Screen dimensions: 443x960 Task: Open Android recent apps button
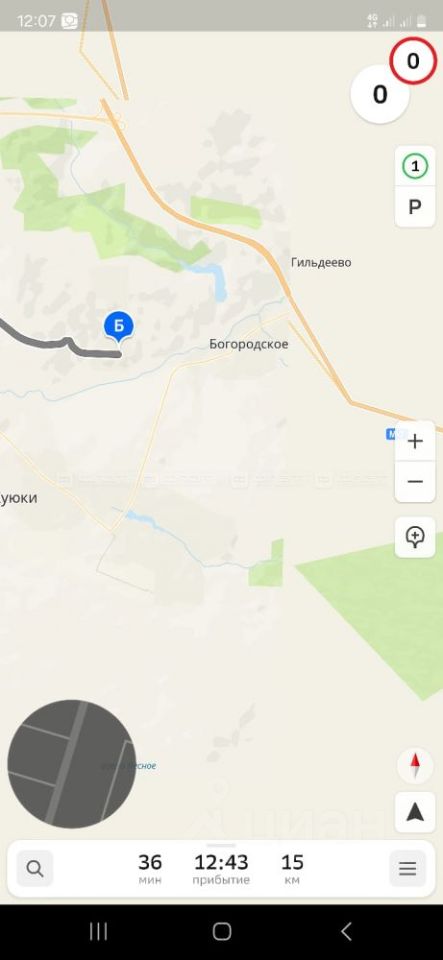(x=98, y=931)
